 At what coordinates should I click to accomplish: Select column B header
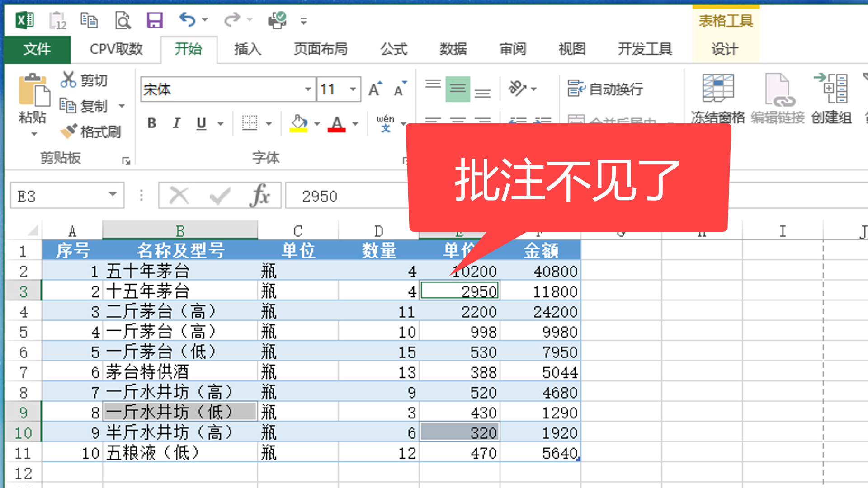pyautogui.click(x=180, y=230)
